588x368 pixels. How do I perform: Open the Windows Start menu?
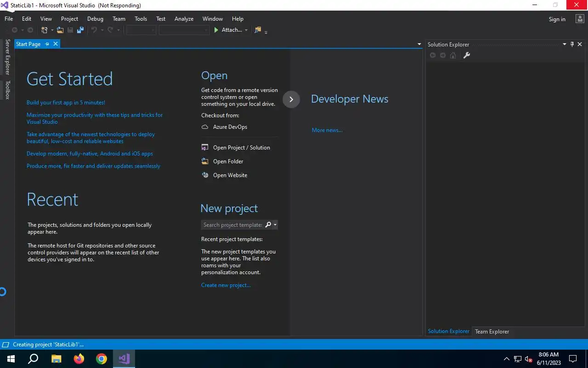click(11, 359)
